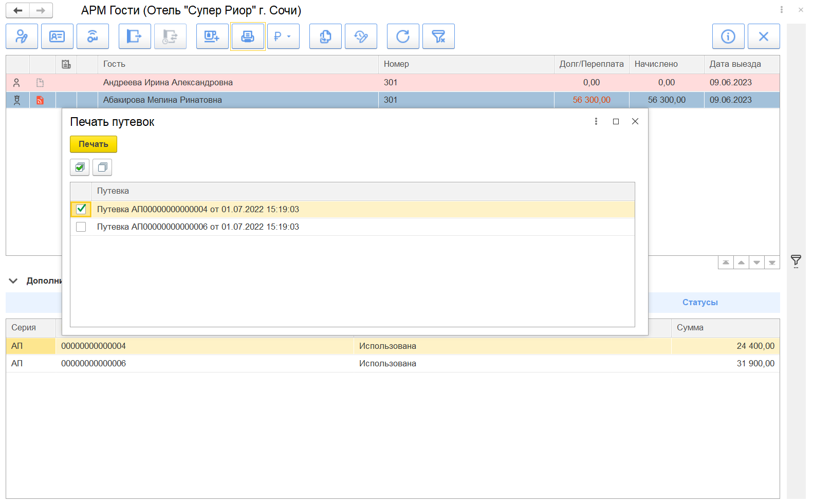Select row Путевка АП00000000000006 text

click(198, 227)
